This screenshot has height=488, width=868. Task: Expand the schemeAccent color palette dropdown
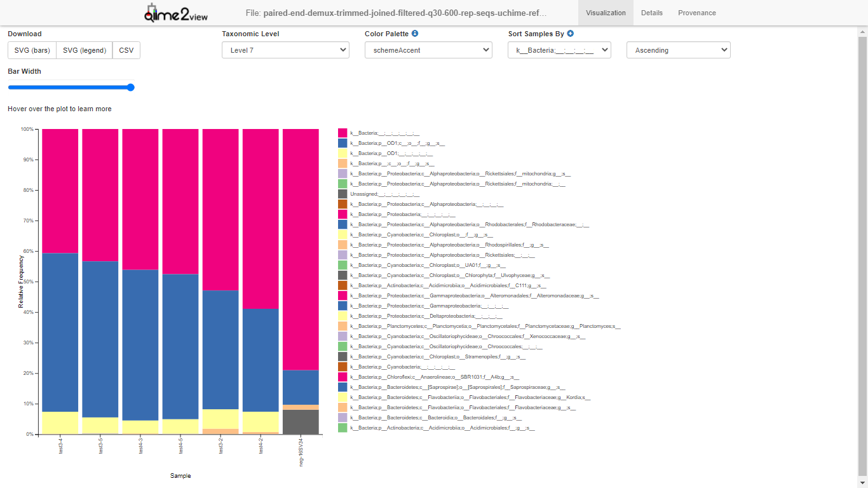tap(428, 50)
